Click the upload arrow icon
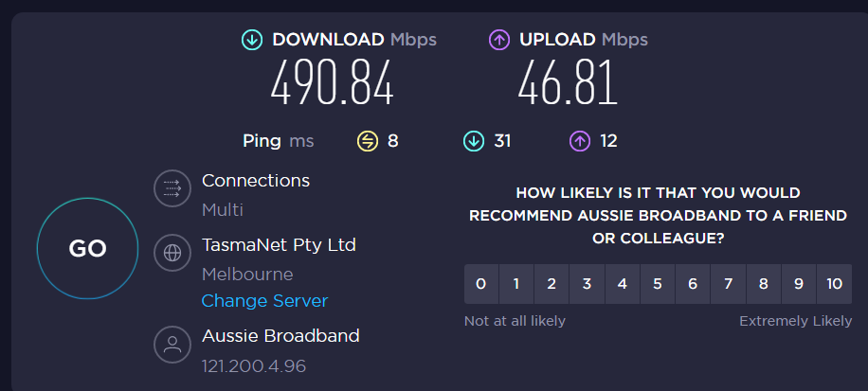This screenshot has height=391, width=868. 499,40
